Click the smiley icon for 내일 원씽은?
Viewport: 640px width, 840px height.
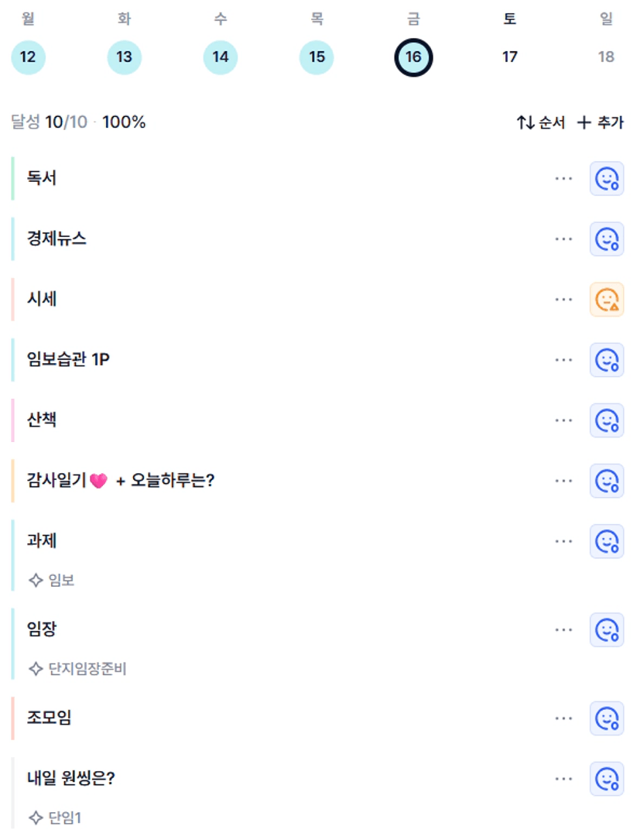607,778
